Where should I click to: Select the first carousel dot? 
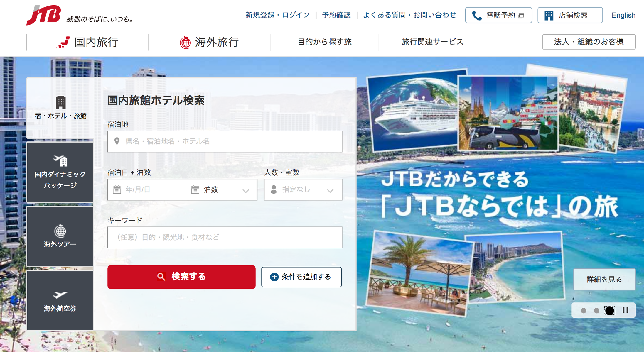(584, 310)
